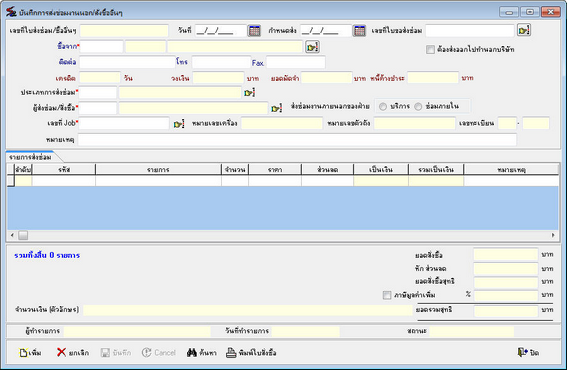Select the บริการ radio option
Screen dimensions: 567x370
[x=383, y=106]
